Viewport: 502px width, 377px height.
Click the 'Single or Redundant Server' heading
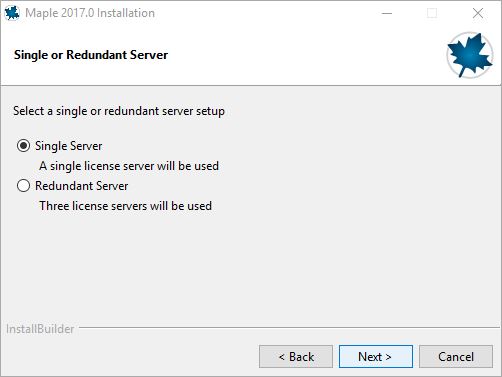pyautogui.click(x=91, y=55)
